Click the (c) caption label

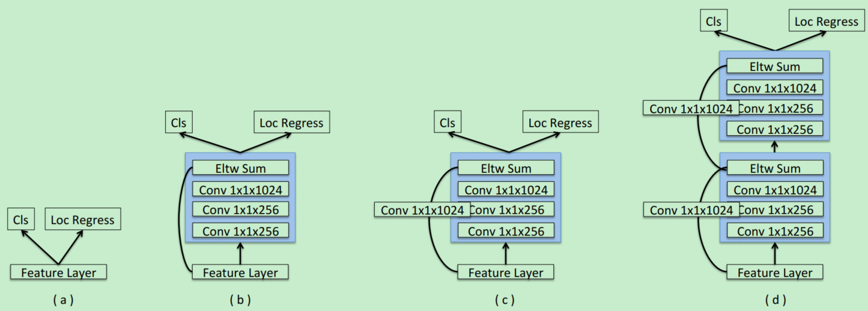505,300
